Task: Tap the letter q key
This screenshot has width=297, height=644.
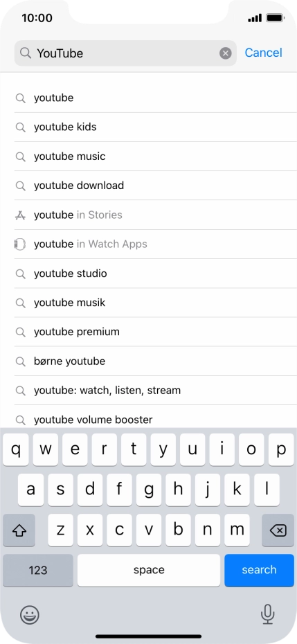Action: (16, 449)
